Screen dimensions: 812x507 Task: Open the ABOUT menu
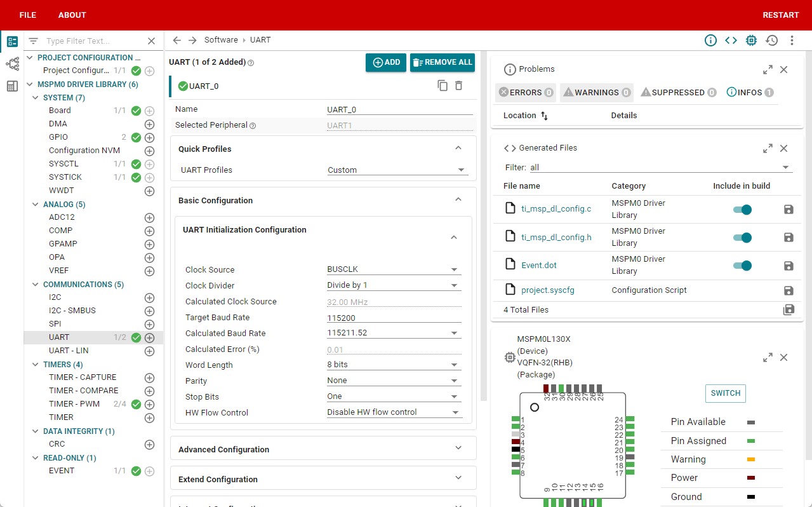coord(72,15)
